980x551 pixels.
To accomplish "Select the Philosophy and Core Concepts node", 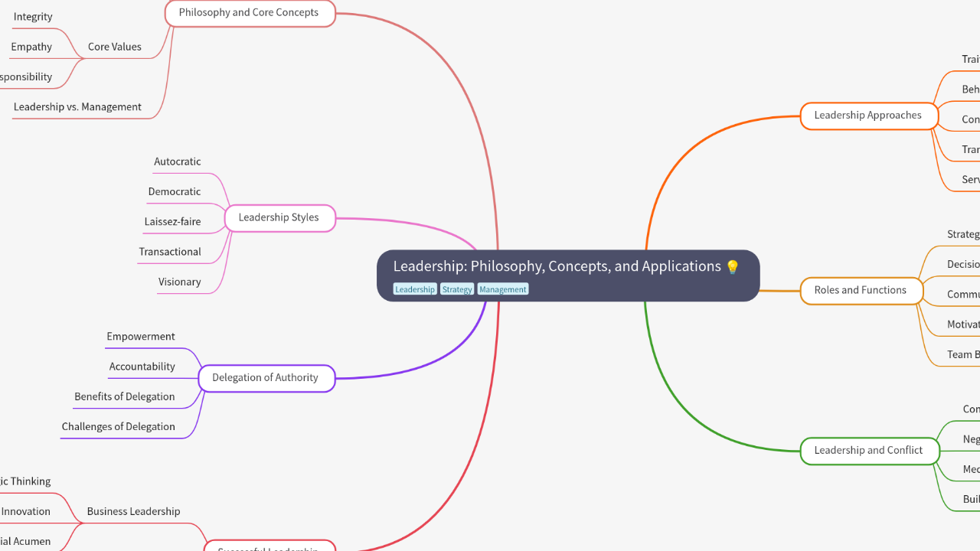I will [250, 13].
